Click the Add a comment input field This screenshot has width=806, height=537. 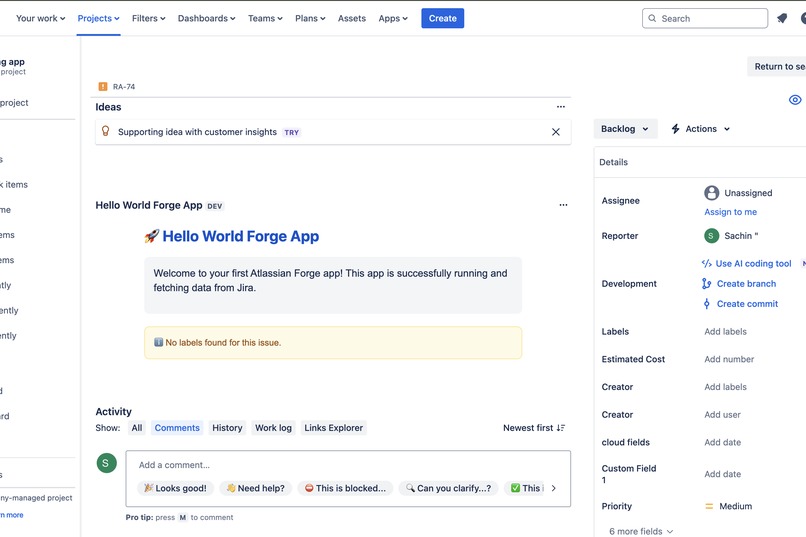[x=348, y=465]
